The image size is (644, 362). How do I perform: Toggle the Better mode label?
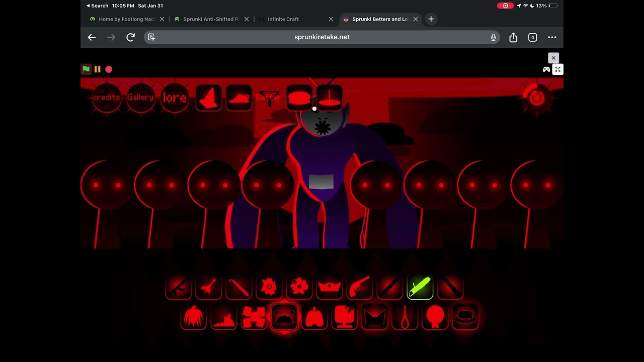click(x=268, y=98)
